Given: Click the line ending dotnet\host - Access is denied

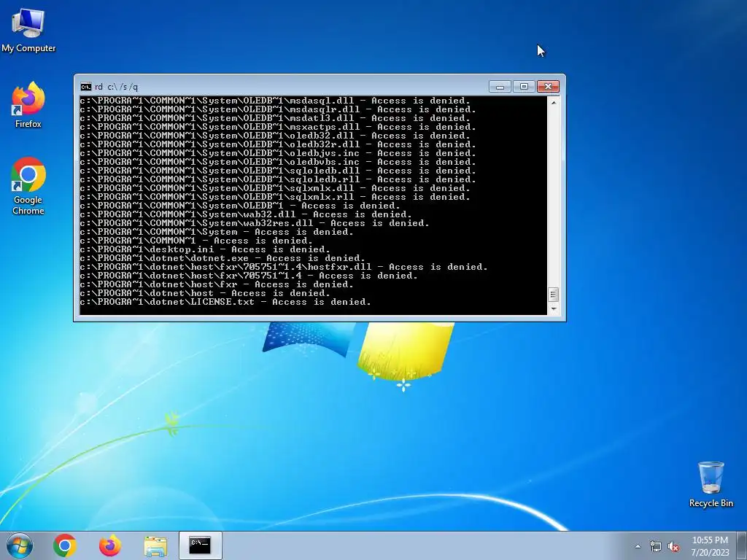Looking at the screenshot, I should pyautogui.click(x=205, y=293).
